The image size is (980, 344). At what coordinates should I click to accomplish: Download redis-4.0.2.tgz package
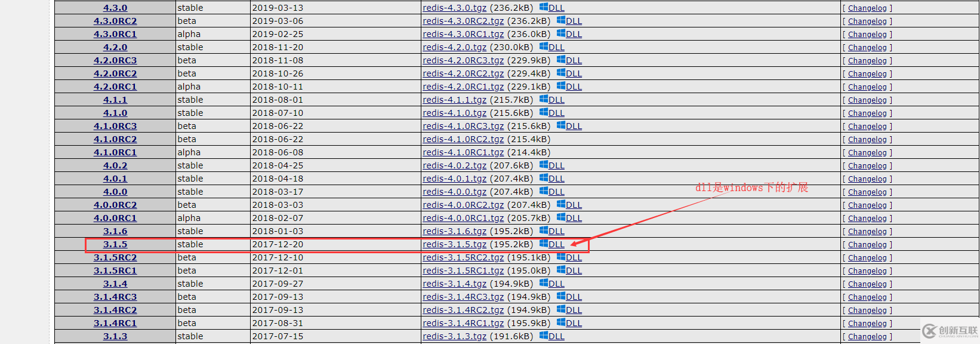tap(455, 165)
